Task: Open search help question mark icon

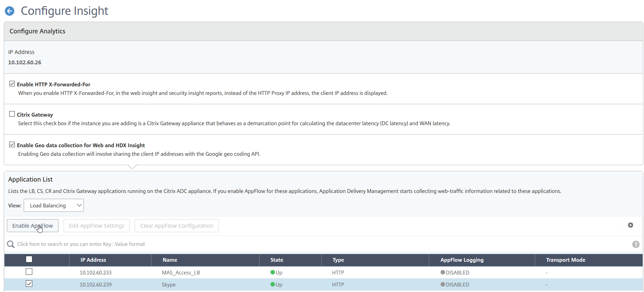Action: pyautogui.click(x=636, y=244)
